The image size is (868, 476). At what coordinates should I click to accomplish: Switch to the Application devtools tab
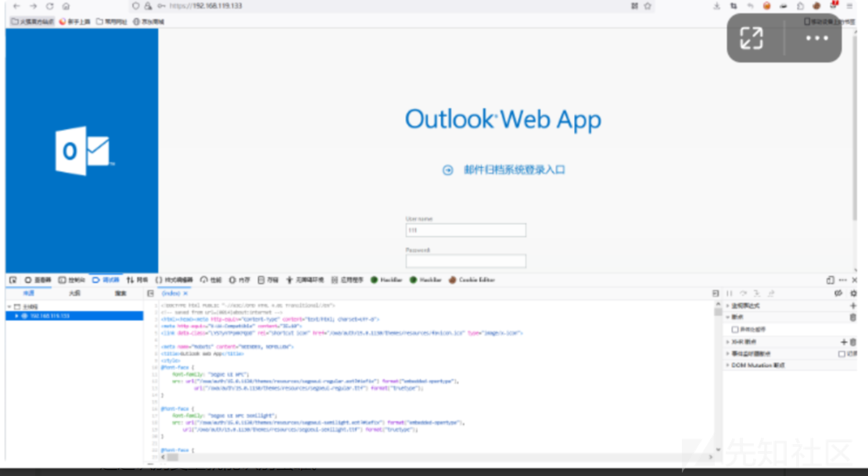tap(348, 280)
